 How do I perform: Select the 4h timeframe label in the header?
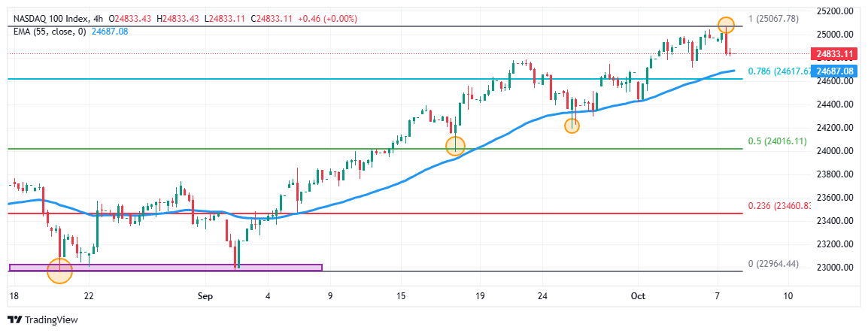click(x=98, y=18)
